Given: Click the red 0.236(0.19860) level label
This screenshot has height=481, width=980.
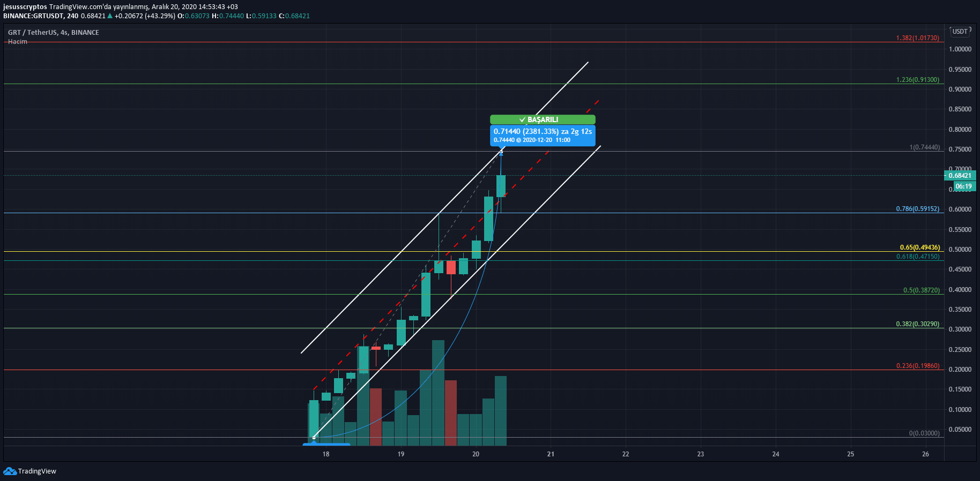Looking at the screenshot, I should pyautogui.click(x=917, y=366).
